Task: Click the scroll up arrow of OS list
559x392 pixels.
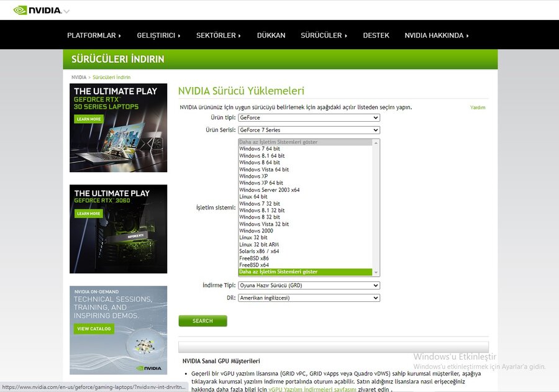Action: (x=376, y=143)
